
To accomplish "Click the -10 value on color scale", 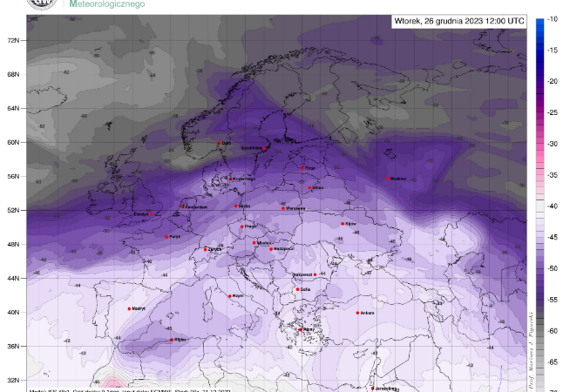I will (x=553, y=19).
